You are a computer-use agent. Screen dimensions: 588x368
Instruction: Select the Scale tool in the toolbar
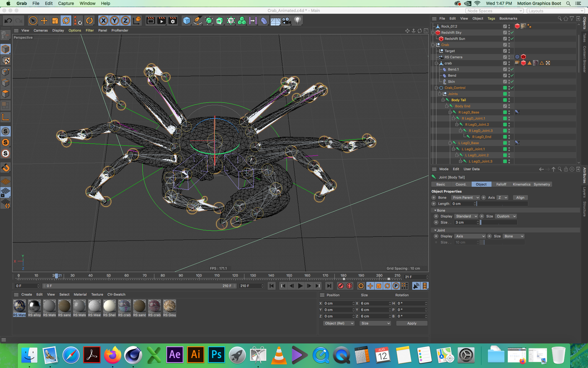click(55, 21)
